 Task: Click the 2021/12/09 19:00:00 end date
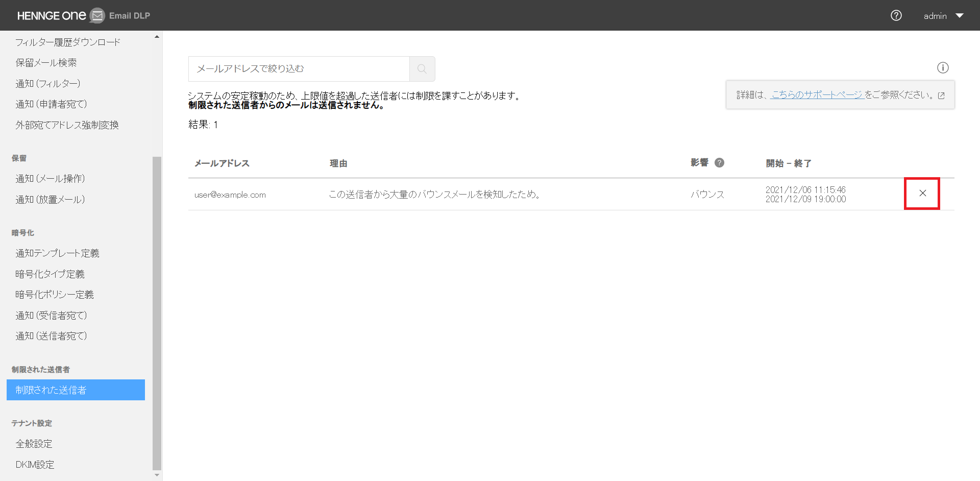[805, 199]
